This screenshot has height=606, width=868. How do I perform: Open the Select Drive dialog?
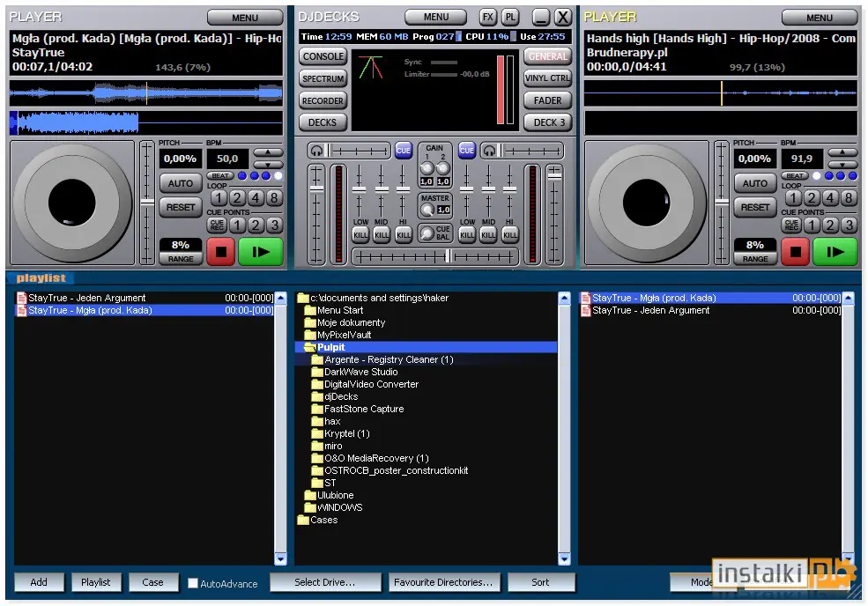coord(325,582)
